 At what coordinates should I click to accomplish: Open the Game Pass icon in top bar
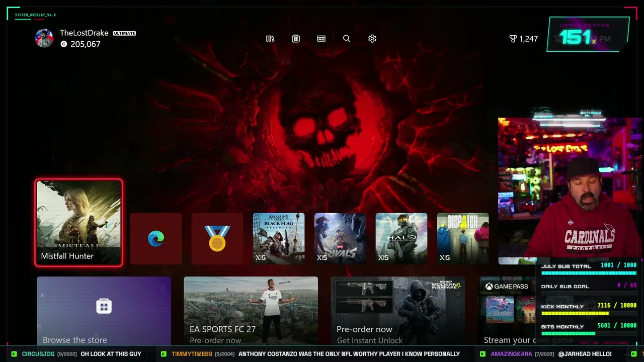(x=321, y=39)
